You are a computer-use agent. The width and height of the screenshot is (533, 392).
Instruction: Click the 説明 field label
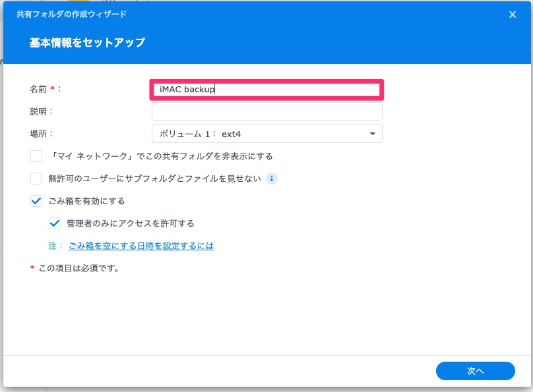coord(38,111)
